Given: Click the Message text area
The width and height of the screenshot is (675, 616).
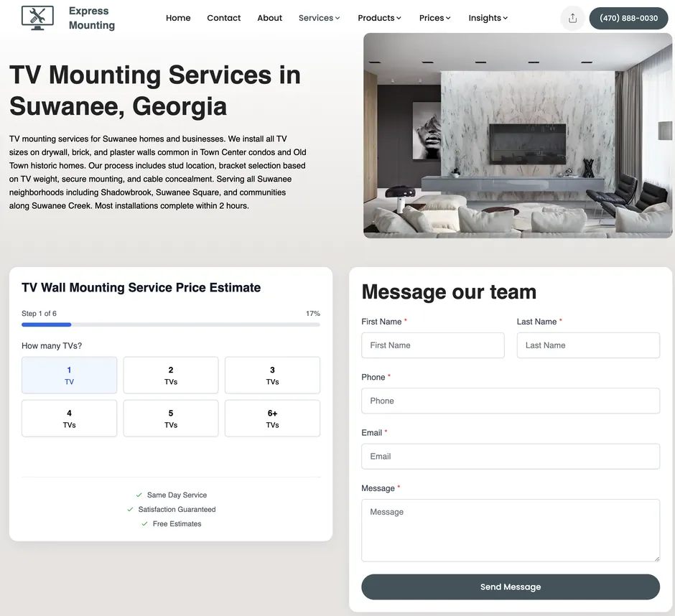Looking at the screenshot, I should [511, 530].
